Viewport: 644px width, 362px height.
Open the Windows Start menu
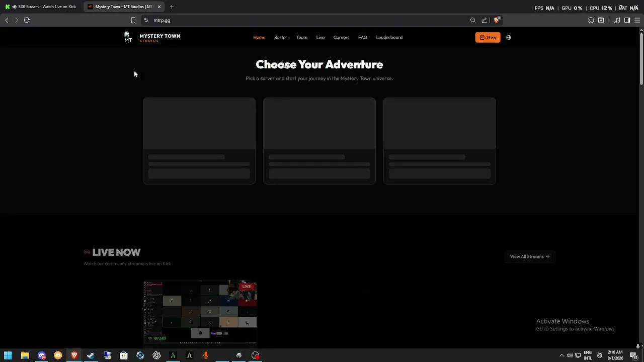click(8, 355)
